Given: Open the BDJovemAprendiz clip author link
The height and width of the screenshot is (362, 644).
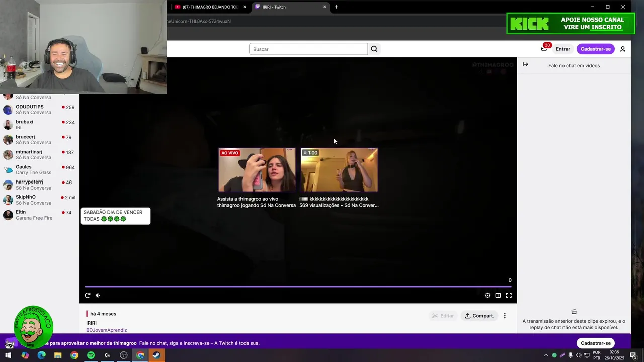Looking at the screenshot, I should tap(106, 330).
